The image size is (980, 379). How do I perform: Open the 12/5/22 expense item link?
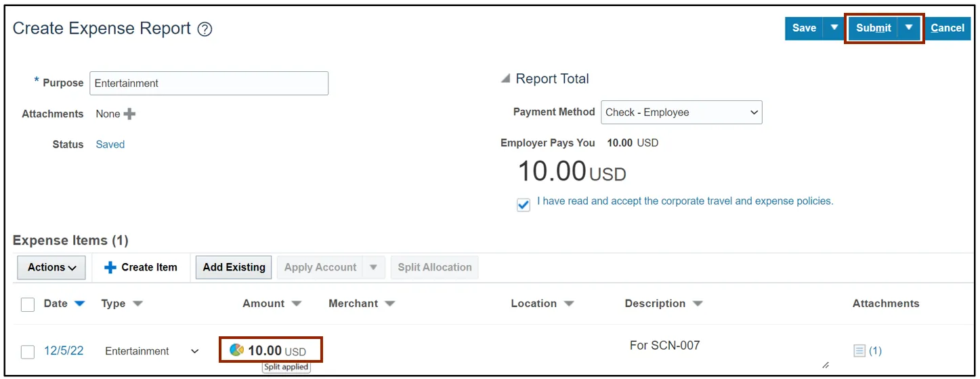click(64, 351)
